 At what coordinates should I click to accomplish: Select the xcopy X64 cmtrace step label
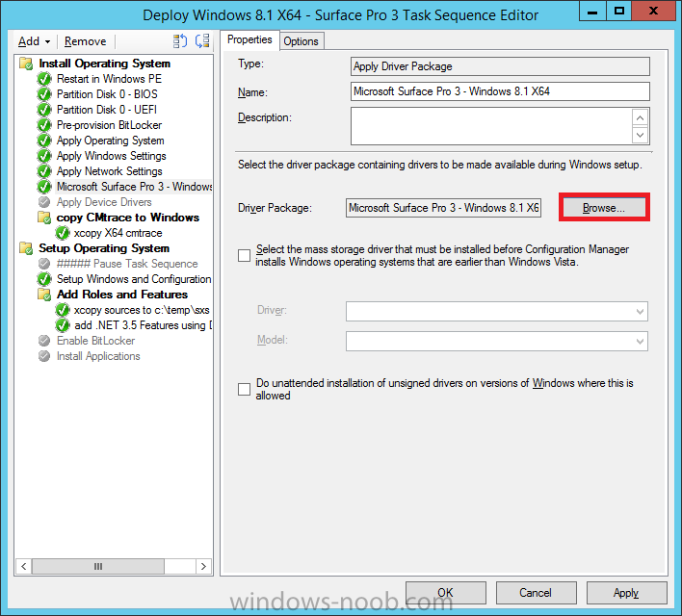point(118,233)
